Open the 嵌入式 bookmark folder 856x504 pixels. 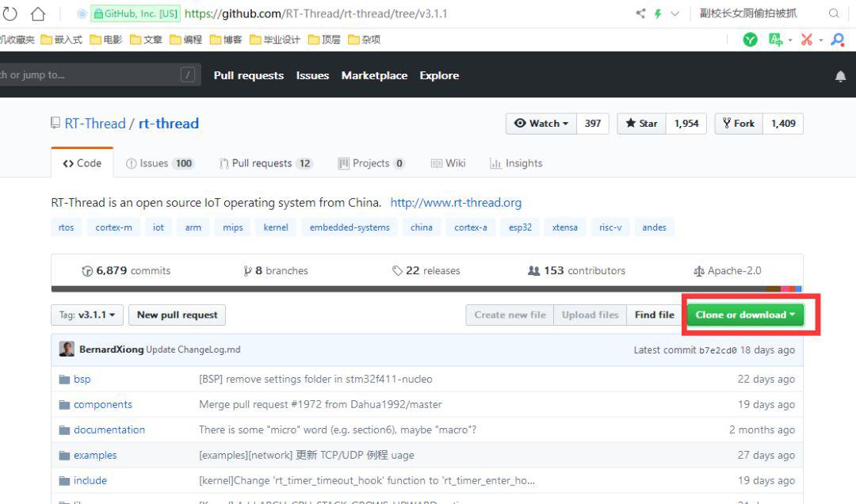pyautogui.click(x=62, y=40)
